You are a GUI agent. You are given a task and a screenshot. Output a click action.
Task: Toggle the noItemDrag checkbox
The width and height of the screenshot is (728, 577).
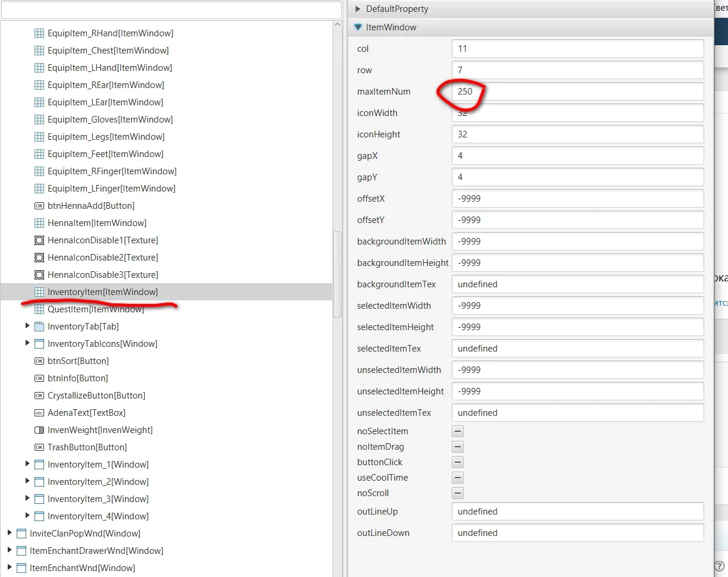458,447
